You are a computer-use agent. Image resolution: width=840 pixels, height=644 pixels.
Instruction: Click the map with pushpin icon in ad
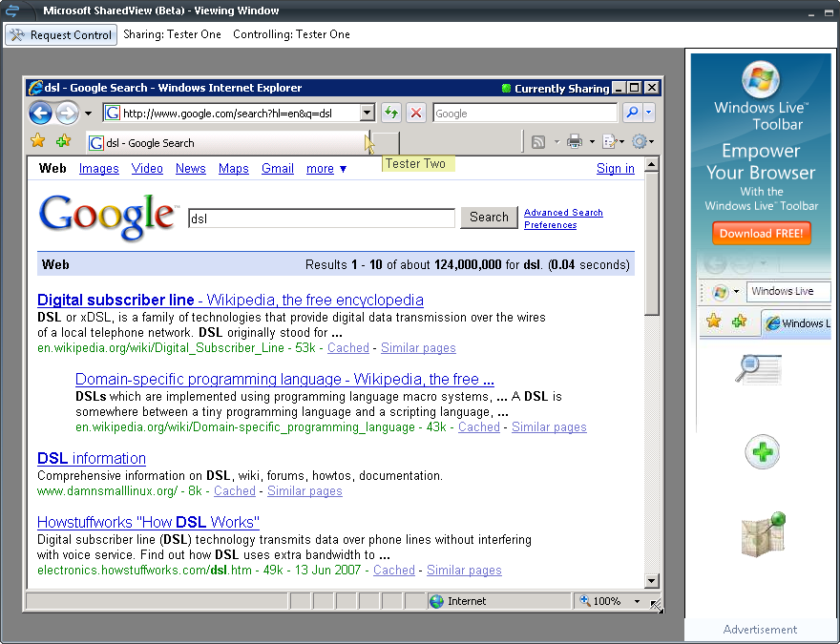(763, 533)
